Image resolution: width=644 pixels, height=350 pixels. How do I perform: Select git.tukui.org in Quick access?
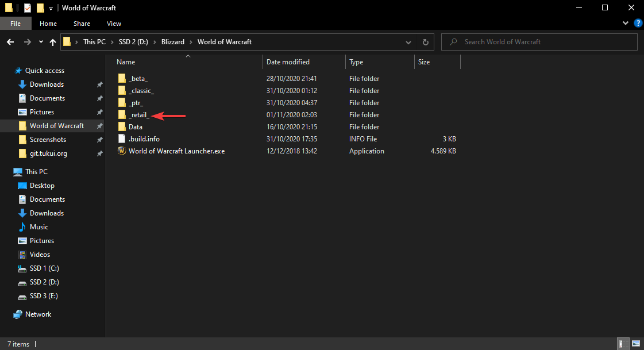pos(48,153)
